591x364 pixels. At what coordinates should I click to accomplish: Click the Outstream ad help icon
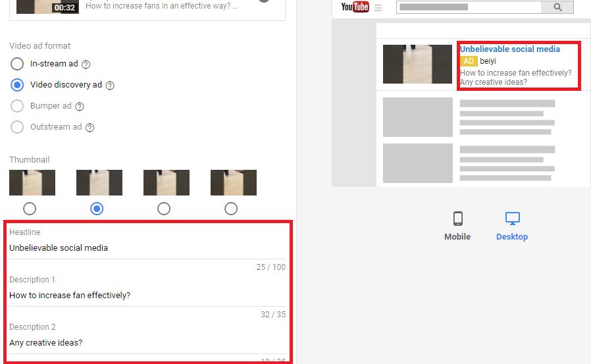click(90, 128)
